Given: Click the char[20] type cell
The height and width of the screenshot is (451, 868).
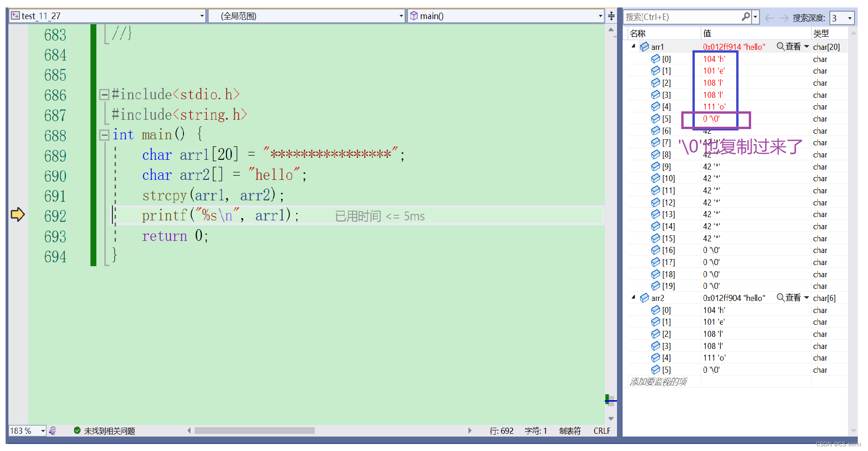Looking at the screenshot, I should pyautogui.click(x=827, y=47).
